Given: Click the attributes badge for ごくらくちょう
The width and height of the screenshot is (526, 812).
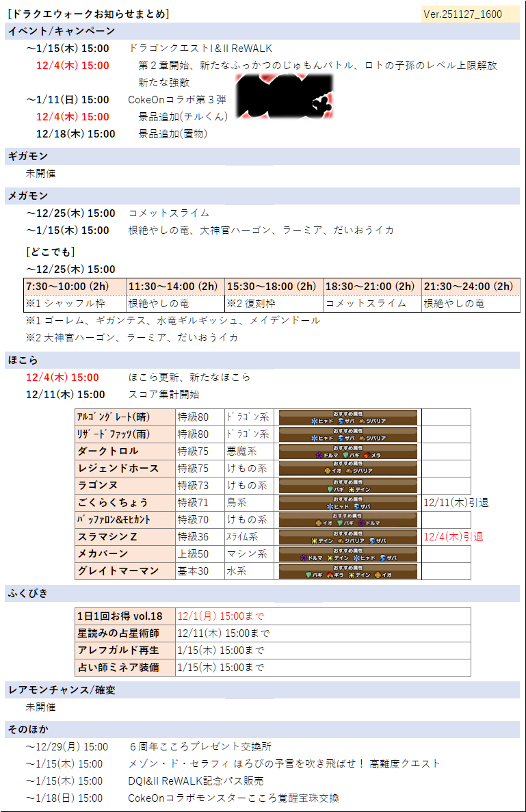Looking at the screenshot, I should click(348, 503).
